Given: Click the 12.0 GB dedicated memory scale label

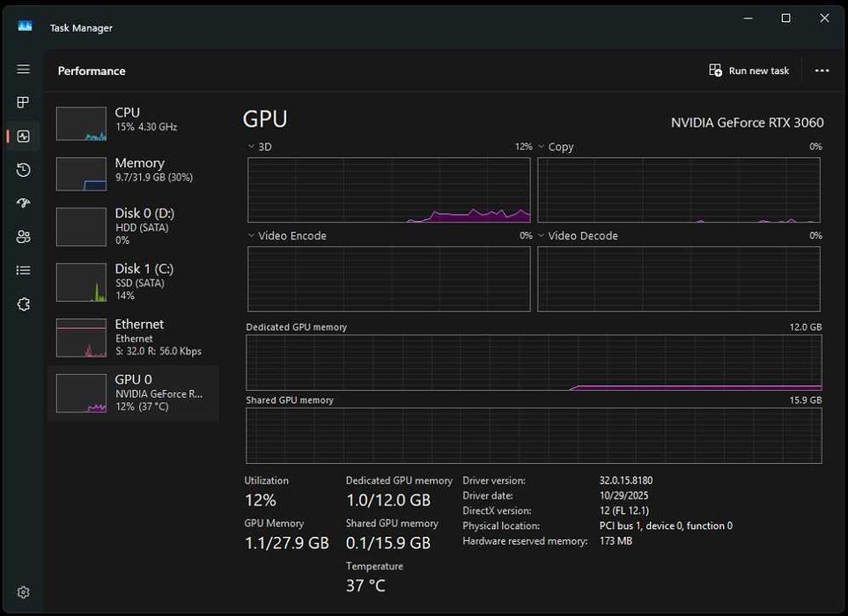Looking at the screenshot, I should [805, 326].
